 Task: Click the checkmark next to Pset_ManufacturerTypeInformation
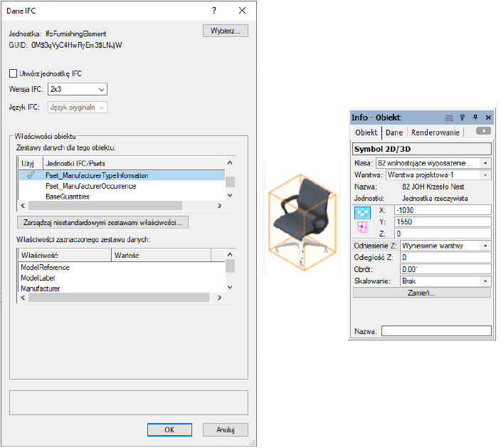tap(30, 175)
